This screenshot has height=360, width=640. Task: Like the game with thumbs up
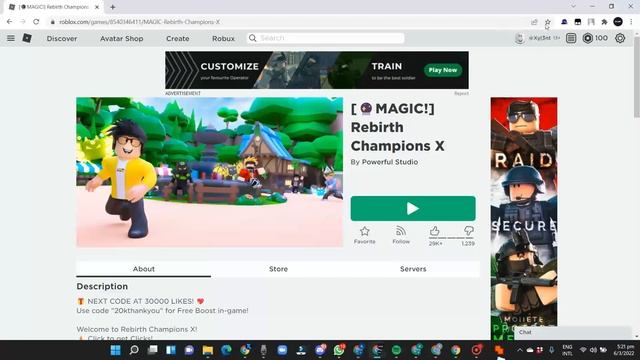(435, 231)
